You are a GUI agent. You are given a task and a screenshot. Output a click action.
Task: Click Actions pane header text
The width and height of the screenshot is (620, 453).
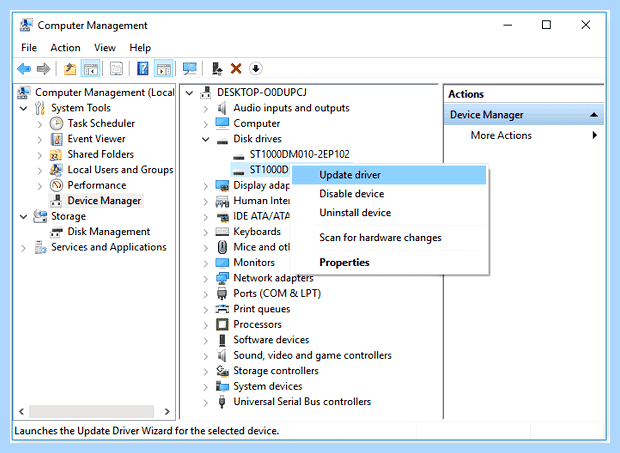pyautogui.click(x=466, y=94)
